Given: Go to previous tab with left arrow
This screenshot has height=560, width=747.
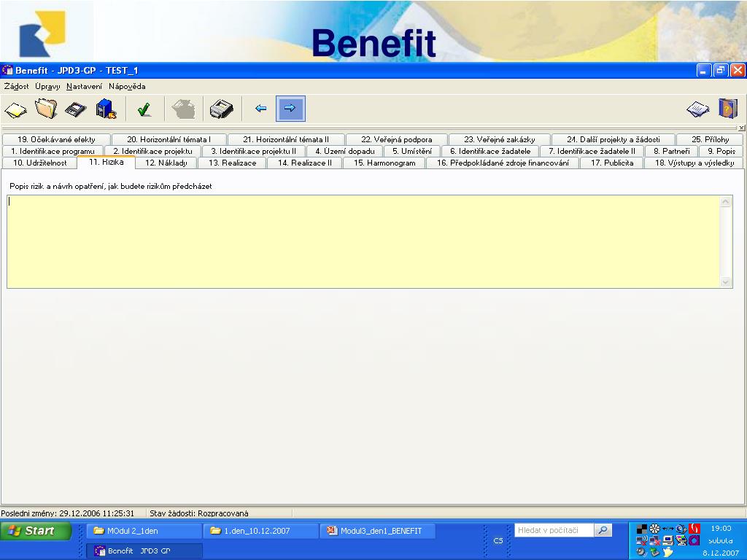Looking at the screenshot, I should point(260,109).
